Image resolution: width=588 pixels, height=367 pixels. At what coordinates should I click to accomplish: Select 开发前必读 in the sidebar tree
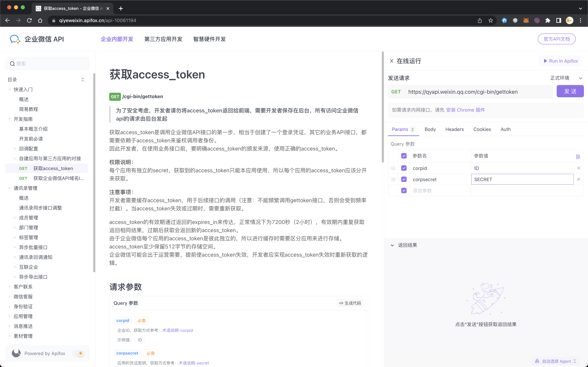31,139
